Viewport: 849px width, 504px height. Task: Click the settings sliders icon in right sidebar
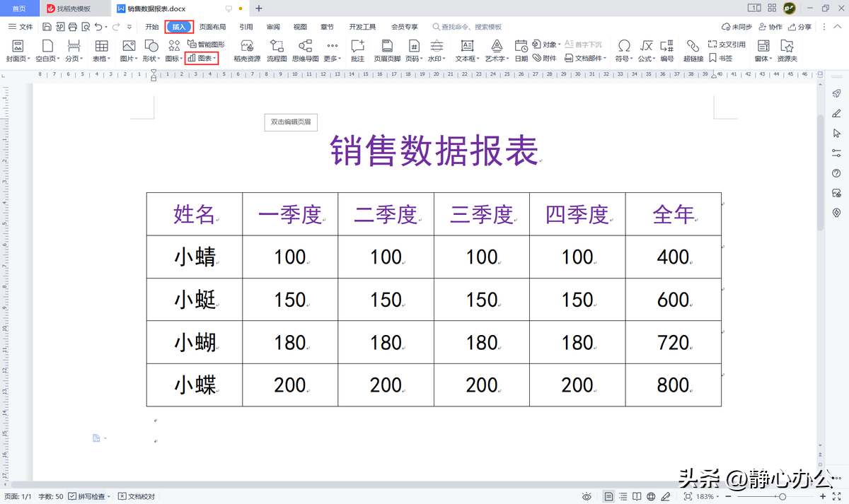point(837,153)
